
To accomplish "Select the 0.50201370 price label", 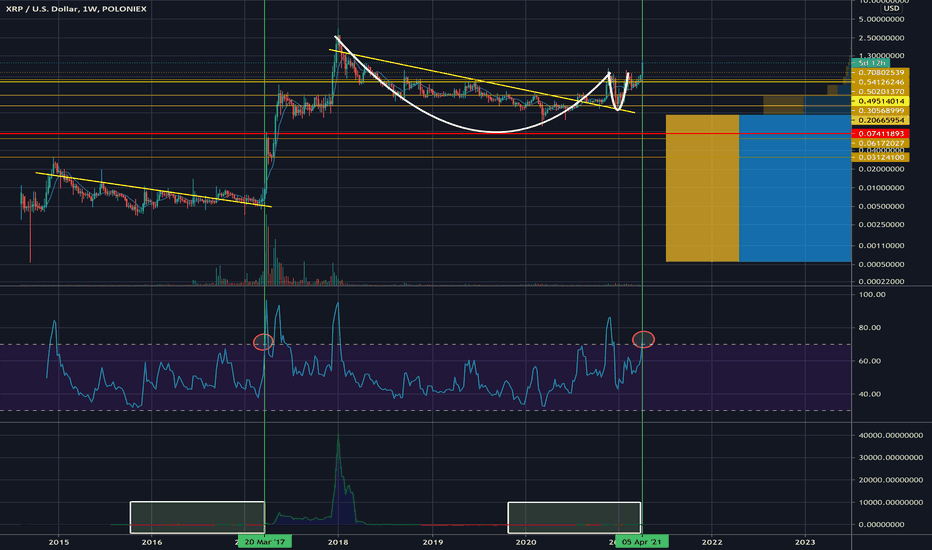I will (x=881, y=92).
